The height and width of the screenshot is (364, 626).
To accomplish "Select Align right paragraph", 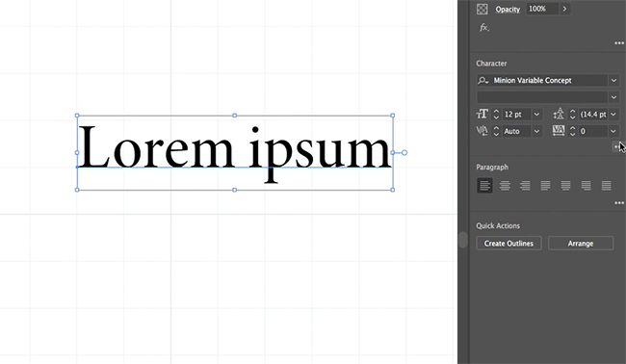I will coord(526,186).
